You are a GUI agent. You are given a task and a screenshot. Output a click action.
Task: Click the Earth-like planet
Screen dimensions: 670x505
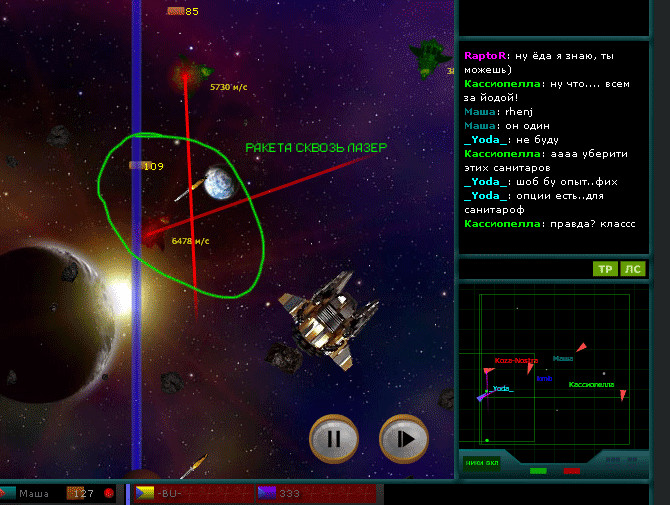(220, 184)
